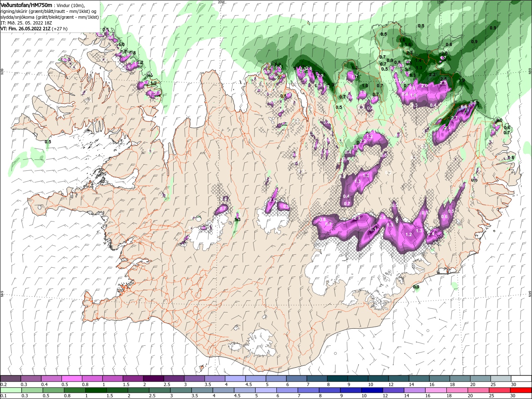This screenshot has width=532, height=399.
Task: Pick the pale lavender snow swatch between 4 and 4.5
Action: point(235,379)
